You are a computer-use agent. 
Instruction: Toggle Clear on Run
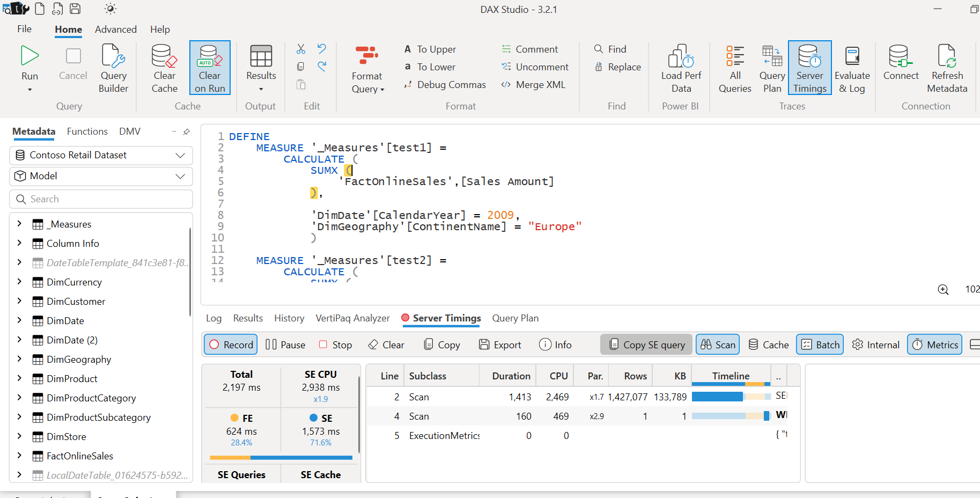209,67
